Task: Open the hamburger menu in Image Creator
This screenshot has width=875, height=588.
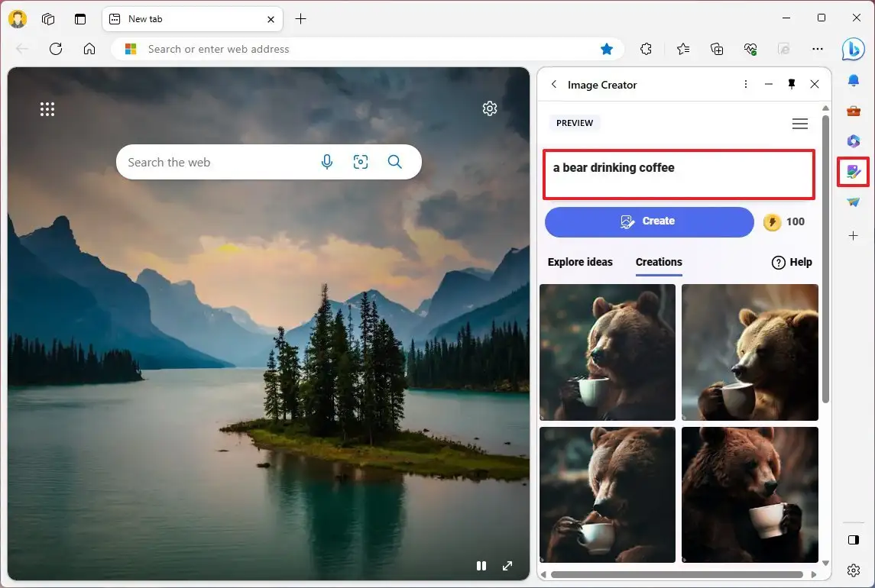Action: pyautogui.click(x=800, y=123)
